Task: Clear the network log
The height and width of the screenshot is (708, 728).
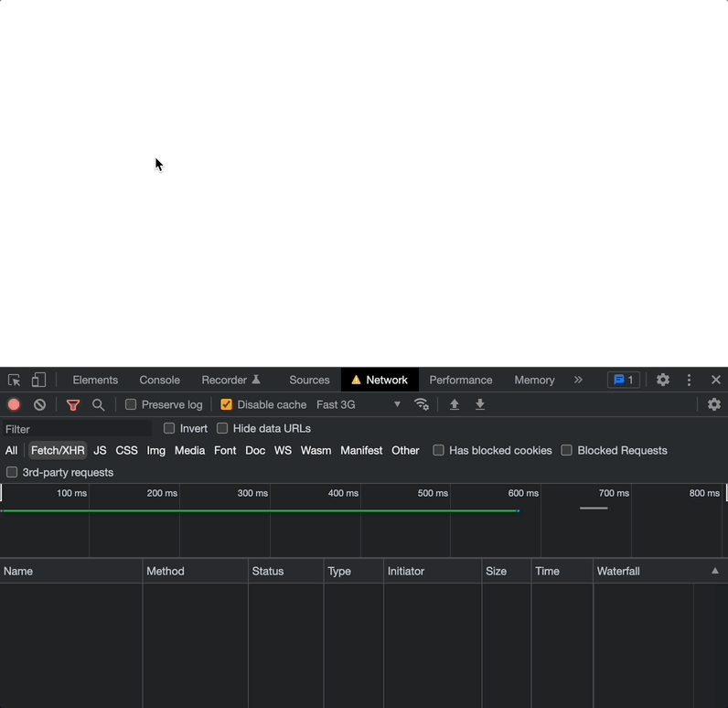Action: [x=39, y=404]
